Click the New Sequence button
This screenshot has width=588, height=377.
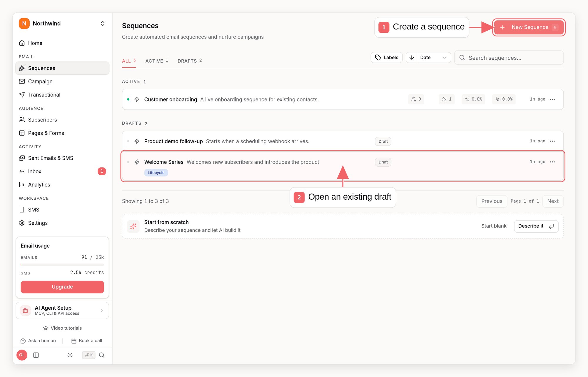coord(529,27)
